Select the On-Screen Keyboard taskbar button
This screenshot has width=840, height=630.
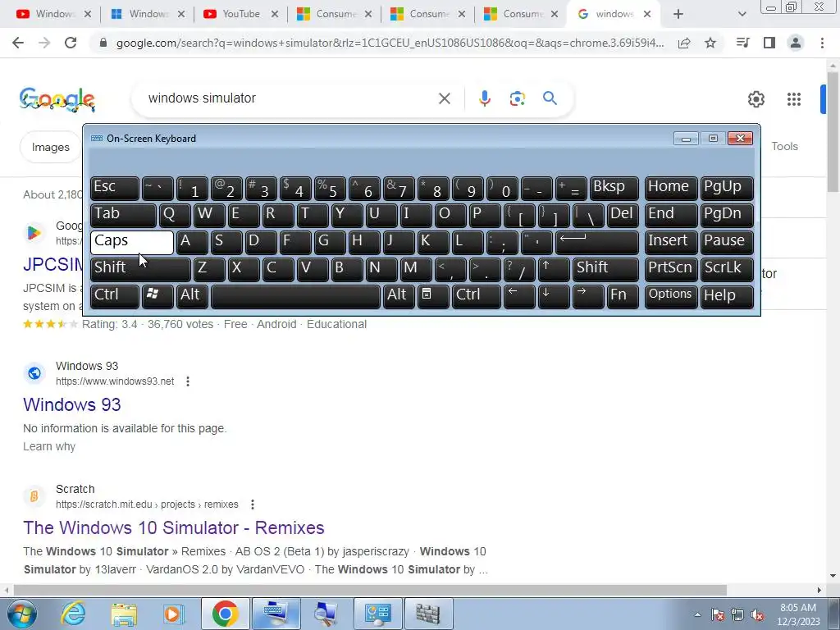click(276, 614)
